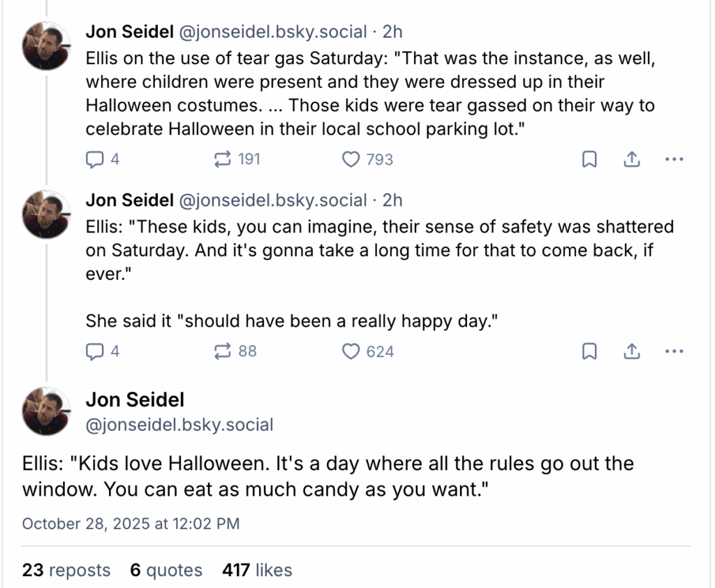The image size is (715, 588).
Task: Open Jon Seidel avatar on first post
Action: (x=46, y=46)
